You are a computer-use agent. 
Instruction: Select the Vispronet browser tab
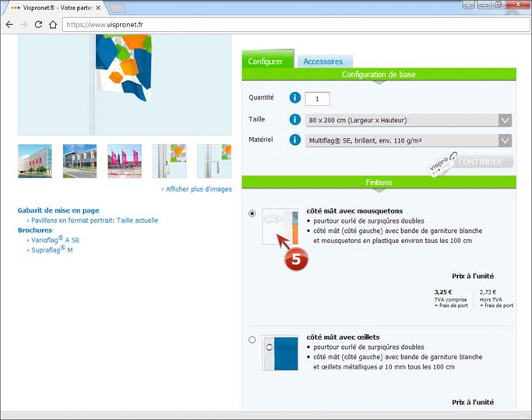(x=55, y=8)
